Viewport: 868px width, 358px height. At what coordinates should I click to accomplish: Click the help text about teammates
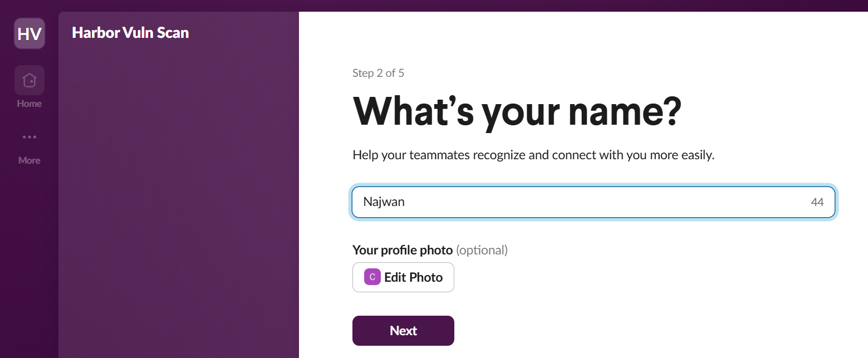[x=533, y=155]
